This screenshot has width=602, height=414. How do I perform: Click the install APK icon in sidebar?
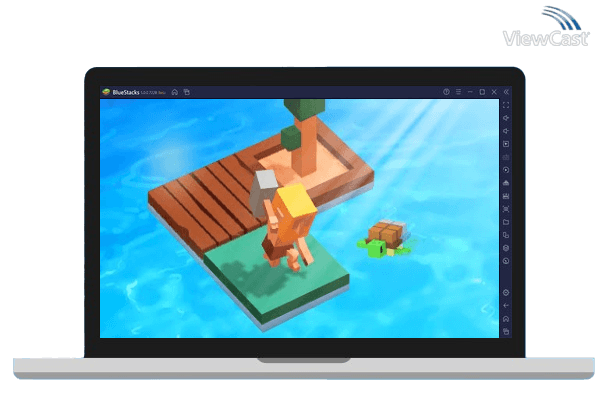pos(506,183)
